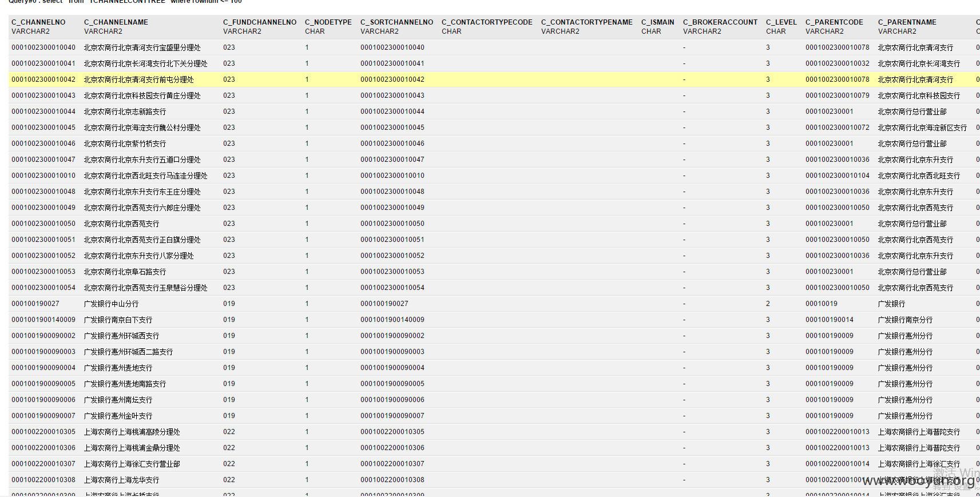Select channel number cell 0001002300010044
Viewport: 980px width, 497px height.
[43, 112]
